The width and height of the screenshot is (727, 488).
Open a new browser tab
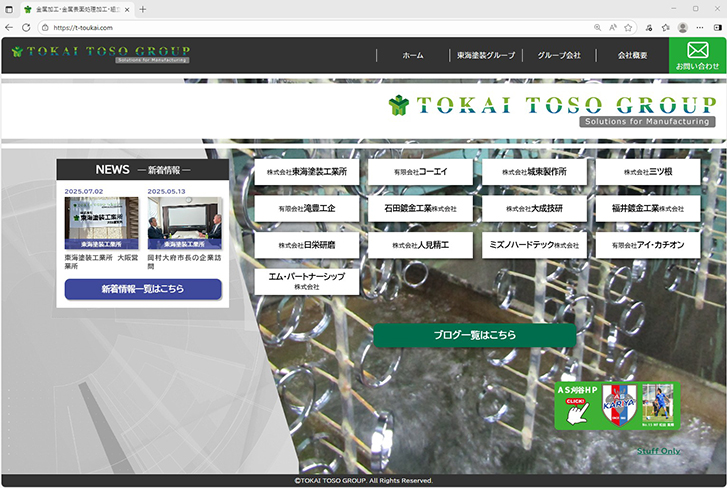tap(143, 9)
